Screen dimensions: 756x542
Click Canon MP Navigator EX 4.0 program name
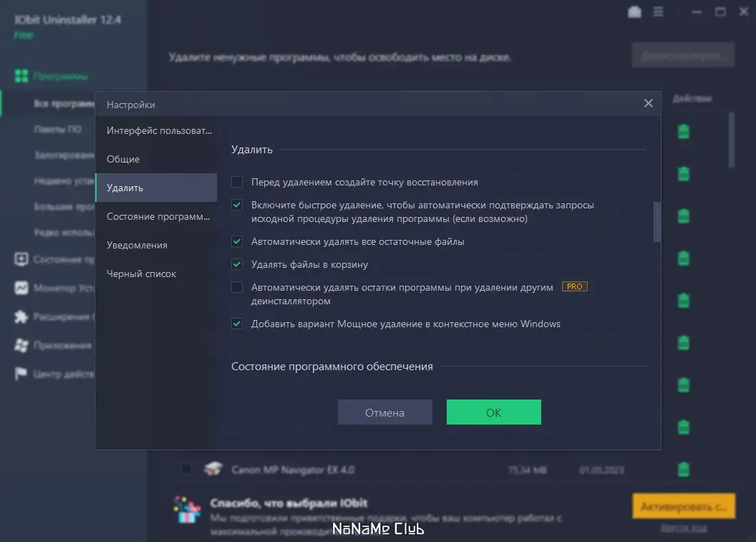(293, 470)
